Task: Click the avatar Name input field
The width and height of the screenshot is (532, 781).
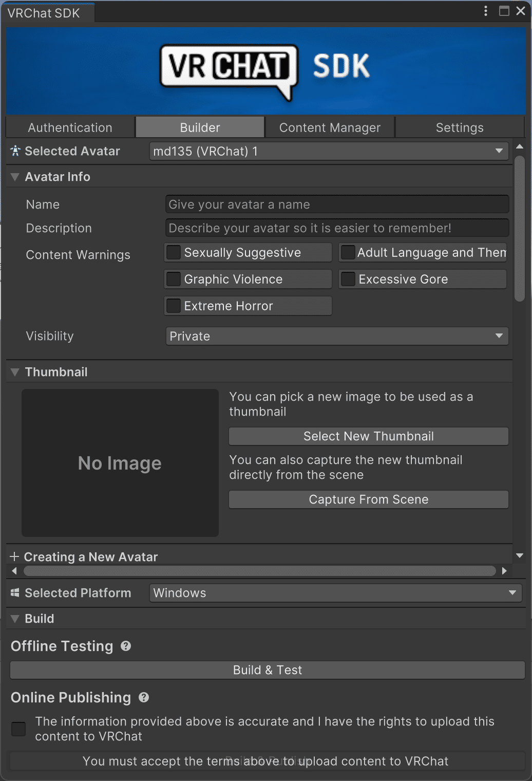Action: click(x=337, y=204)
